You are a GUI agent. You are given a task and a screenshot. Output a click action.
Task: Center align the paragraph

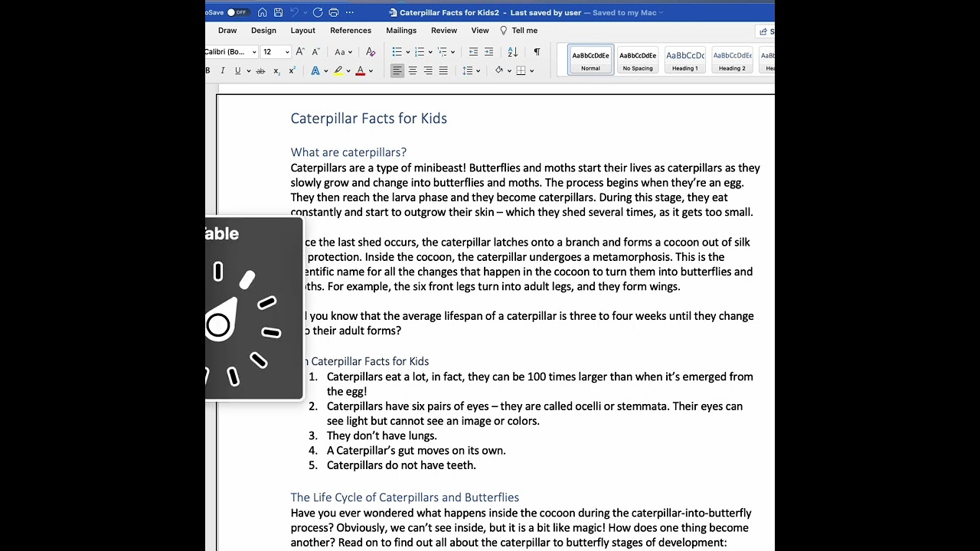point(413,71)
